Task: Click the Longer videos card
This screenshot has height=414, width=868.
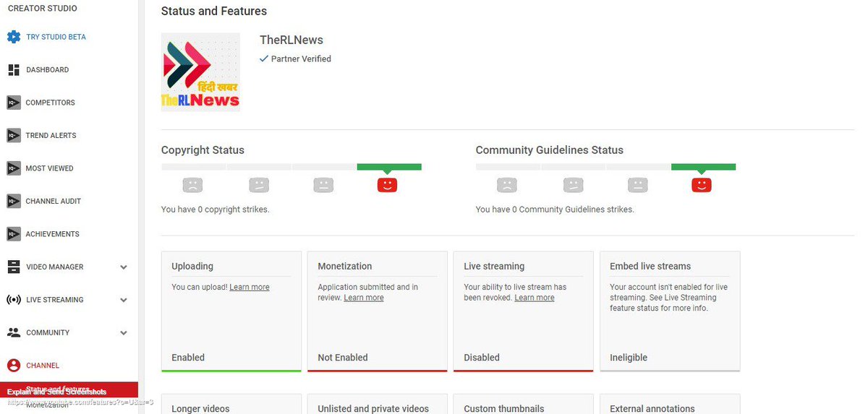Action: 231,404
